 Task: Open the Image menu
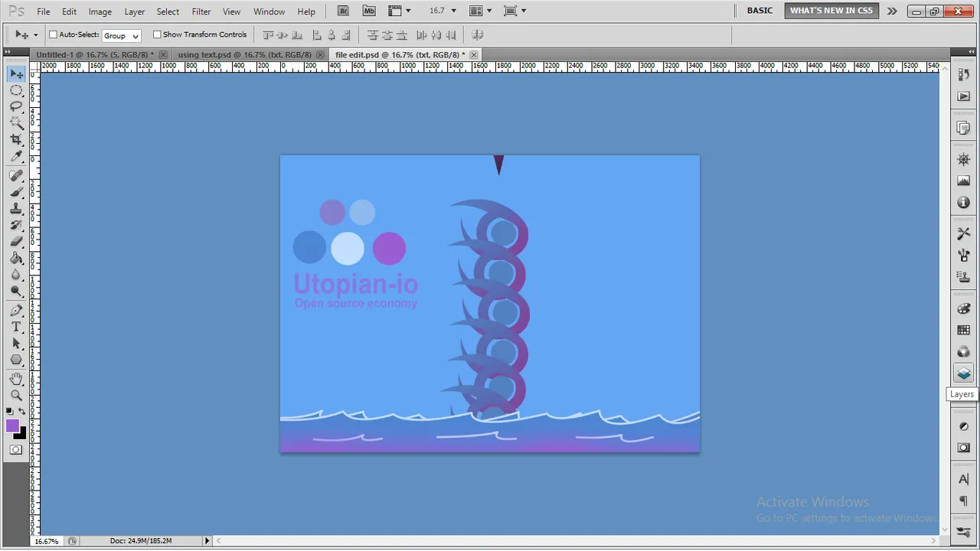(100, 11)
